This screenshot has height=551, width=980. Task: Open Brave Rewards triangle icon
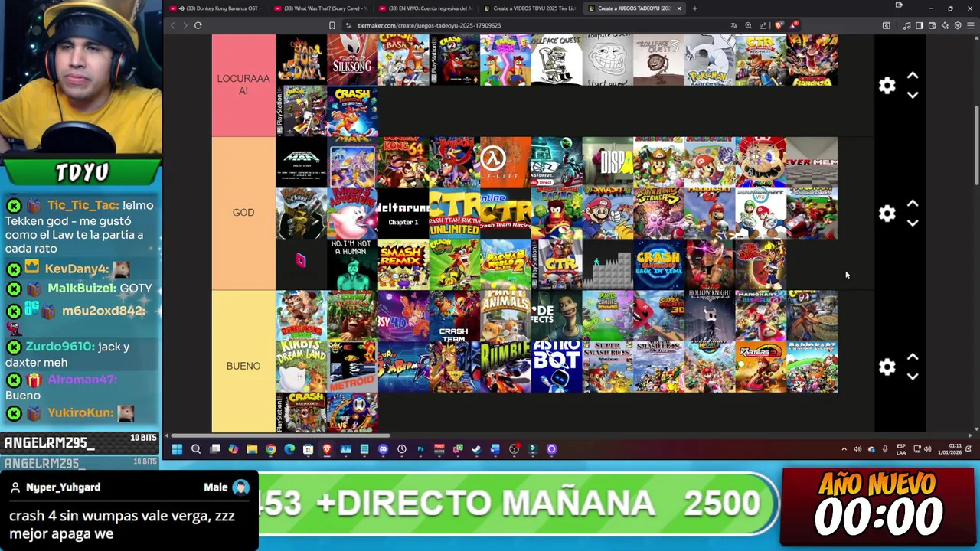pyautogui.click(x=795, y=25)
